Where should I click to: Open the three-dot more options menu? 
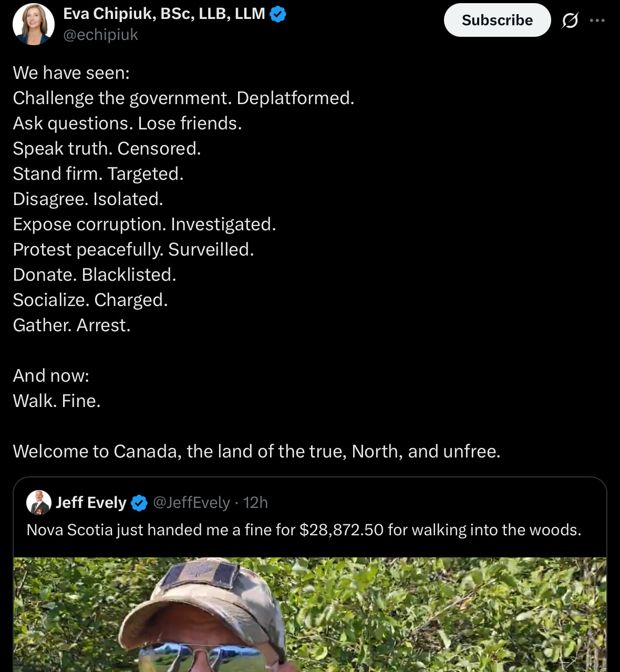click(x=597, y=21)
